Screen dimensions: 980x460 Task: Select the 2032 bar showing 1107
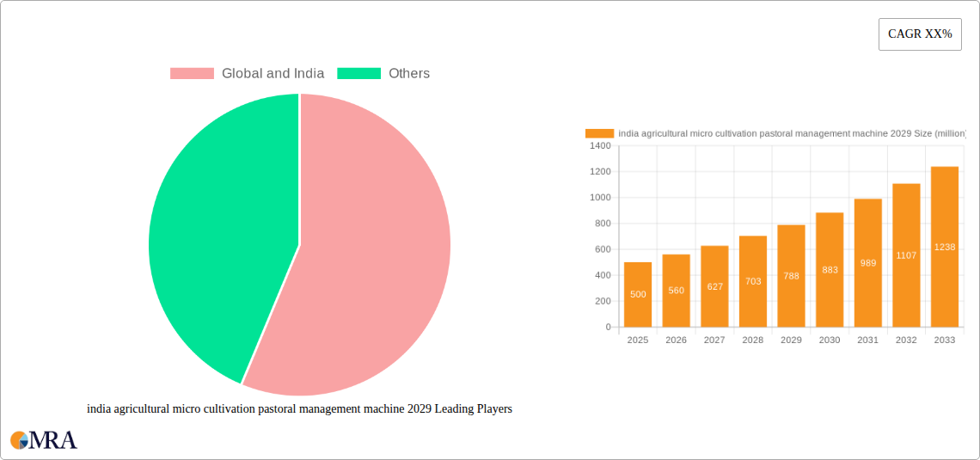pyautogui.click(x=906, y=255)
